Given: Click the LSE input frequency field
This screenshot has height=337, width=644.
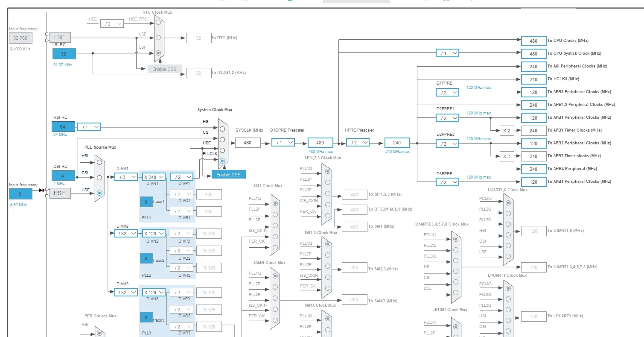Looking at the screenshot, I should 20,38.
